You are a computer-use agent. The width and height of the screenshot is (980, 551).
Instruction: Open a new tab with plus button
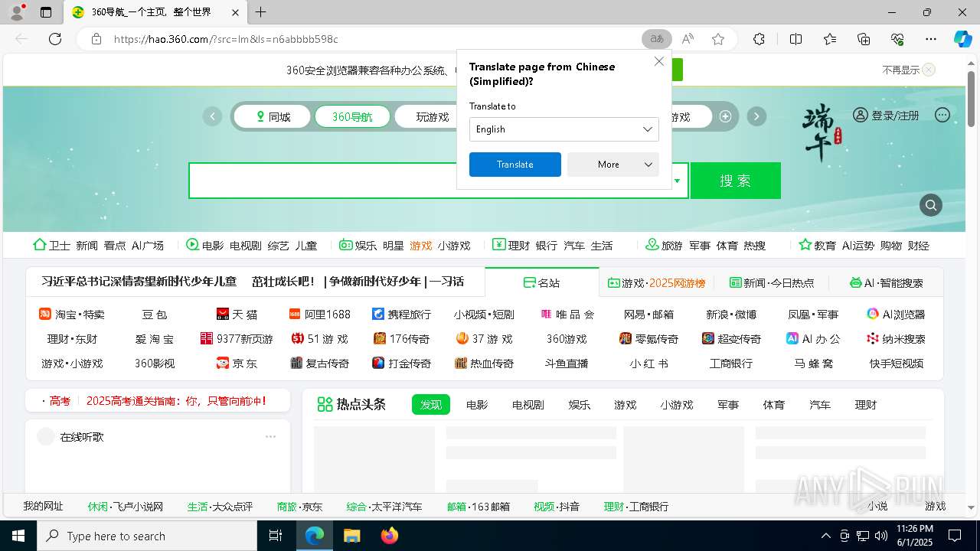261,12
